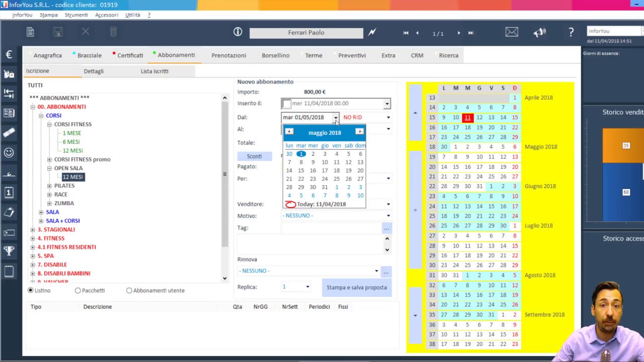Click the ticket tag sidebar icon
The image size is (644, 362).
point(9,232)
